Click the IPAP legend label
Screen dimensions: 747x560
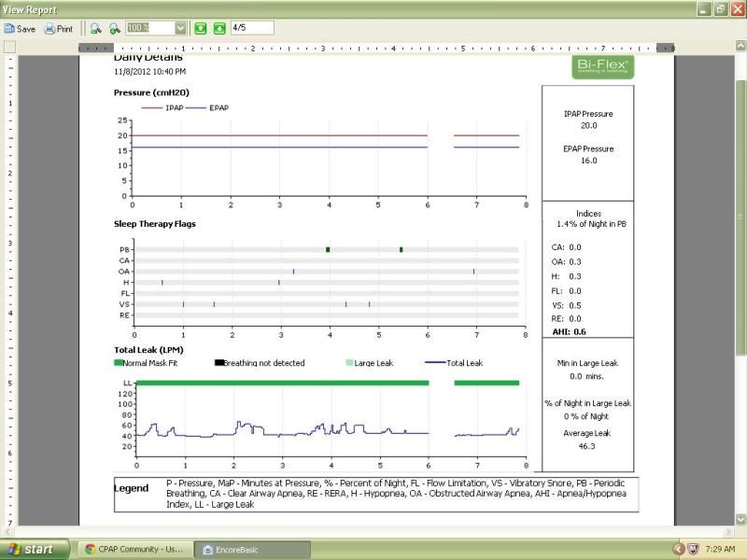point(175,107)
